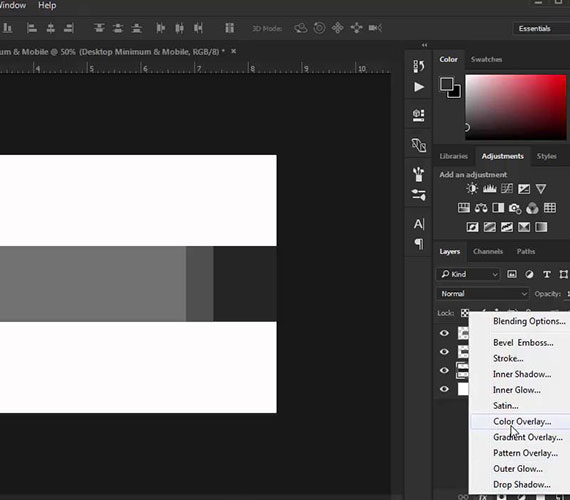The width and height of the screenshot is (570, 500).
Task: Expand the Essentials workspace dropdown
Action: point(541,28)
